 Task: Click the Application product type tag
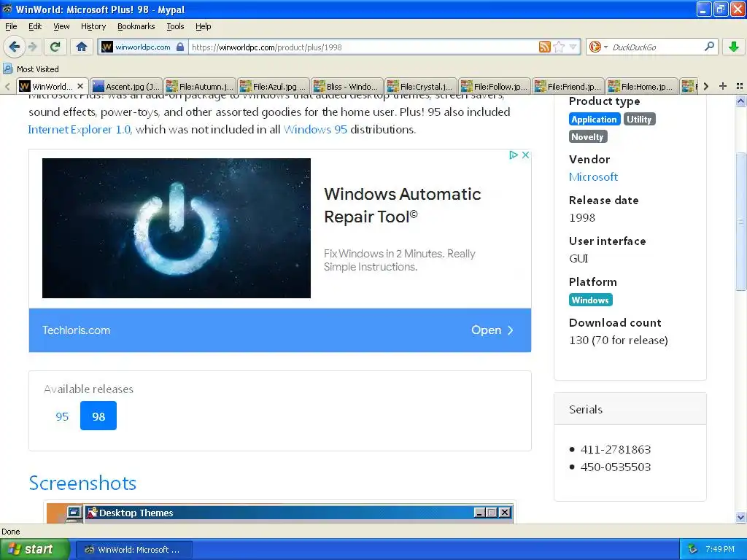(x=594, y=119)
